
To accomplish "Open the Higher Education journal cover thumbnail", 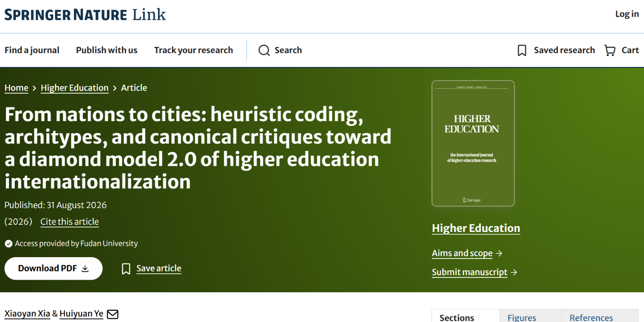I will (x=473, y=143).
